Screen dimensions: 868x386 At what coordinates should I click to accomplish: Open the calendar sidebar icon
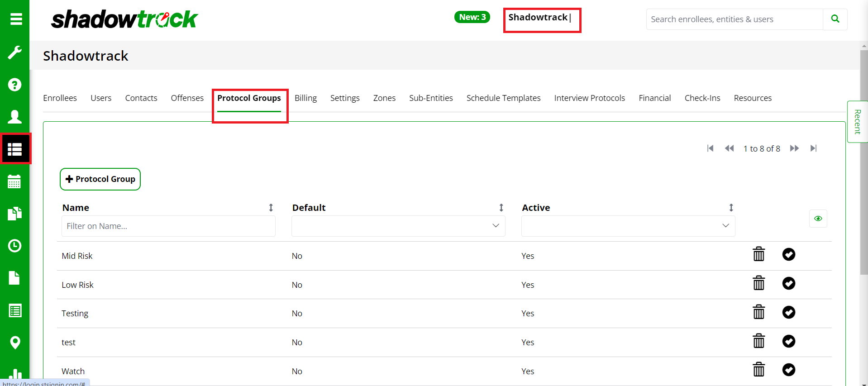[x=14, y=181]
